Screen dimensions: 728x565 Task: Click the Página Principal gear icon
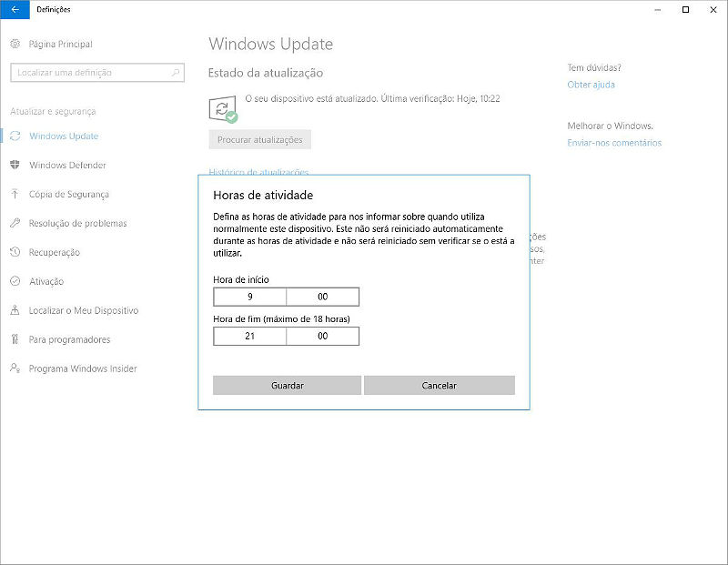[15, 44]
